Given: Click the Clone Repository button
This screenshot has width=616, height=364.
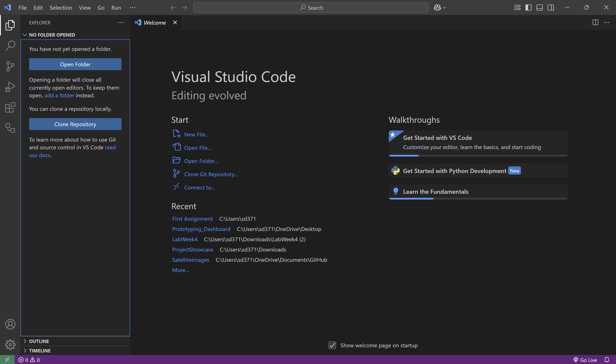Looking at the screenshot, I should pos(75,124).
